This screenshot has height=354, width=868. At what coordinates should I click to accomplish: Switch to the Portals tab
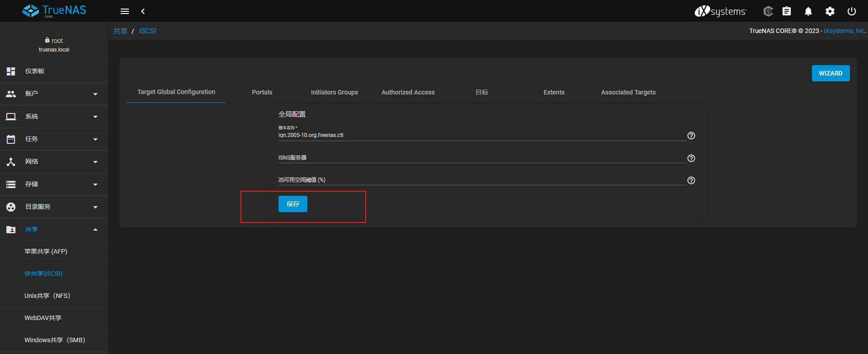[262, 92]
